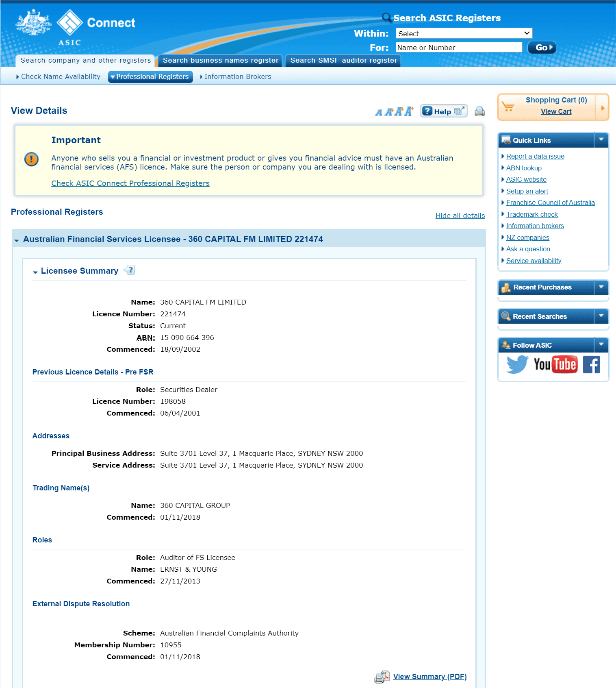Open Trademark check quick link
Viewport: 616px width, 688px height.
point(532,214)
